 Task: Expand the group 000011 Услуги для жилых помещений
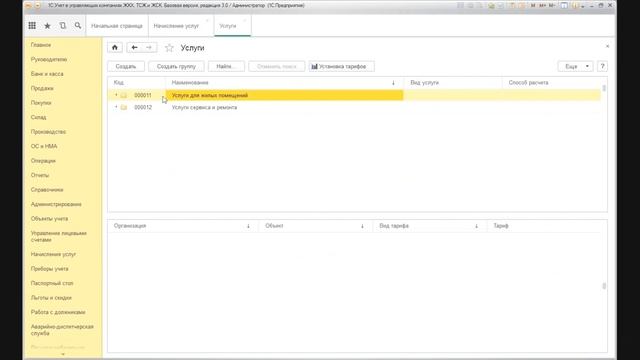116,95
